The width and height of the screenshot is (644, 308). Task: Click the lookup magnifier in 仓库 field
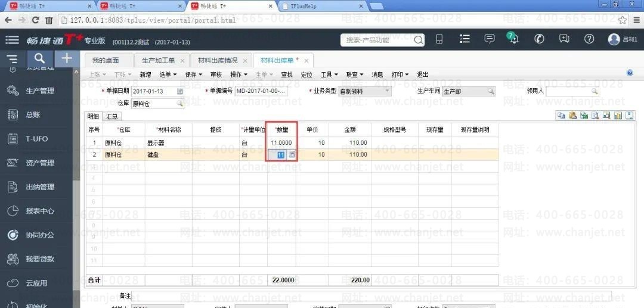coord(179,104)
